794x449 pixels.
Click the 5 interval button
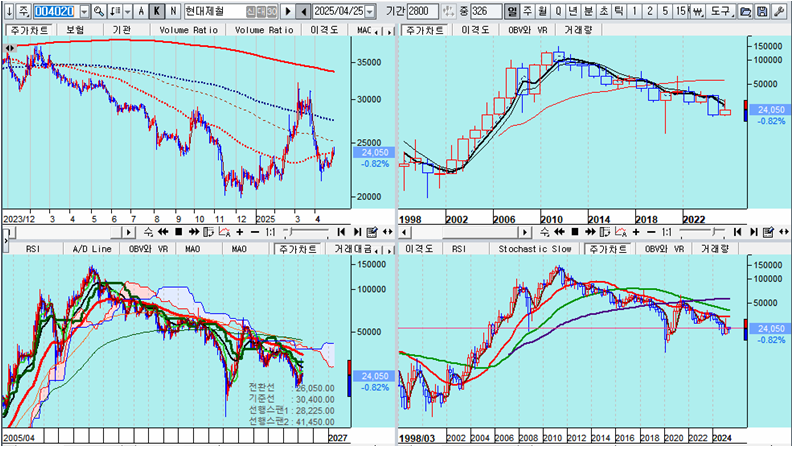[665, 11]
